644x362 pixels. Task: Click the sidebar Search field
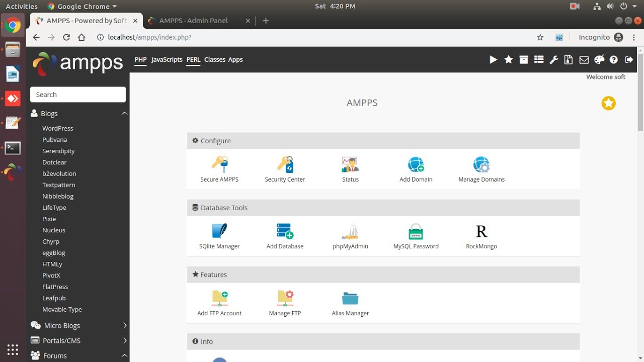coord(78,95)
